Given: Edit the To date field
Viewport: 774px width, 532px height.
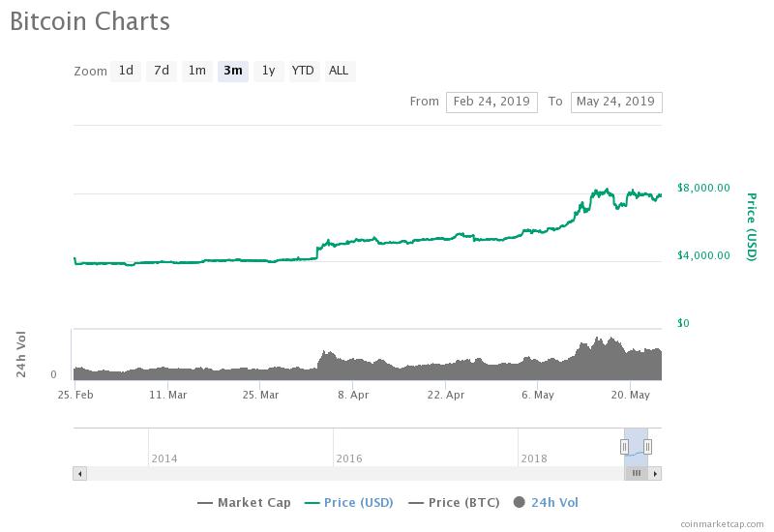Looking at the screenshot, I should [616, 102].
